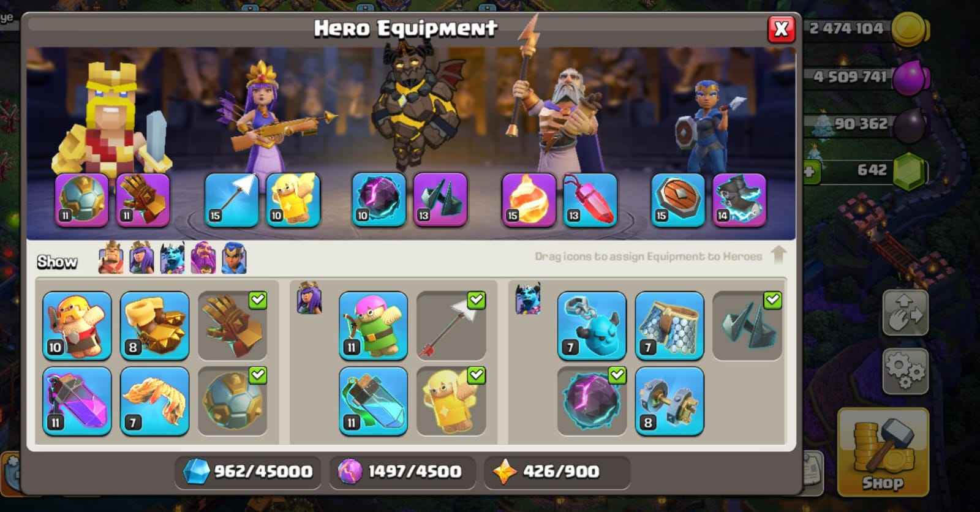Image resolution: width=980 pixels, height=512 pixels.
Task: Select the Metal Pants equipment
Action: click(x=669, y=325)
